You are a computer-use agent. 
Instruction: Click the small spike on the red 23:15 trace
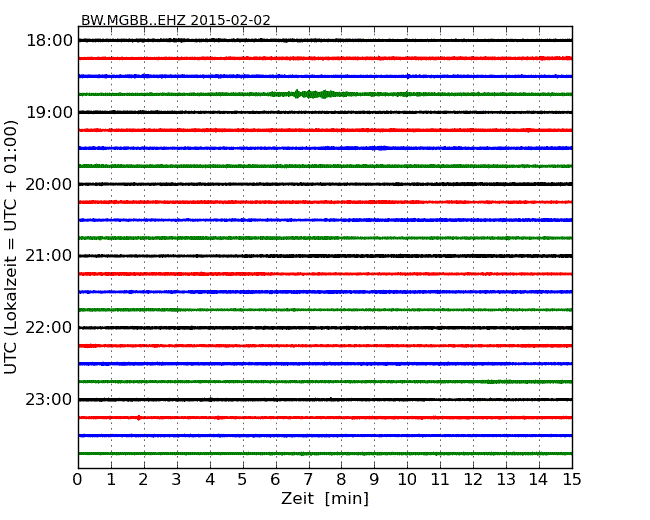pos(139,418)
